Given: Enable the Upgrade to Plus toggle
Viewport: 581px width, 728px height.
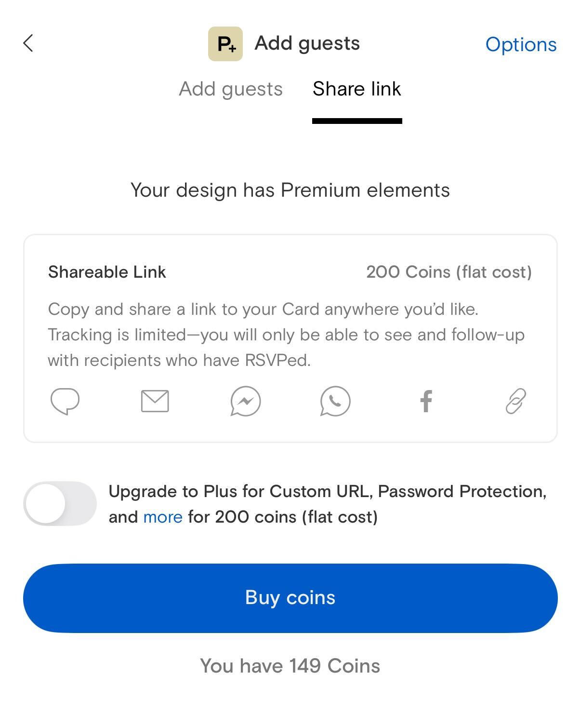Looking at the screenshot, I should tap(60, 503).
